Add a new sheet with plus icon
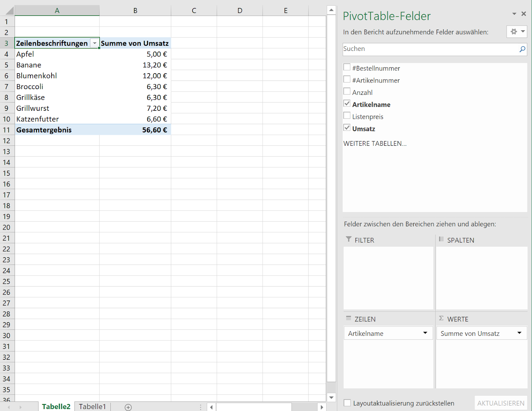532x411 pixels. [x=128, y=407]
